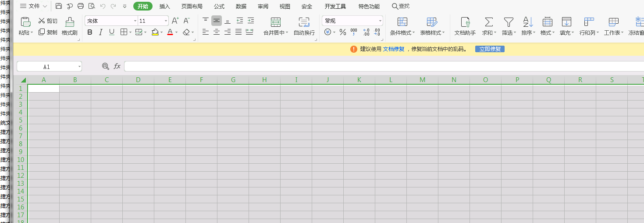Viewport: 644px width, 223px height.
Task: Click the Format Painter (格式刷) icon
Action: [x=69, y=22]
